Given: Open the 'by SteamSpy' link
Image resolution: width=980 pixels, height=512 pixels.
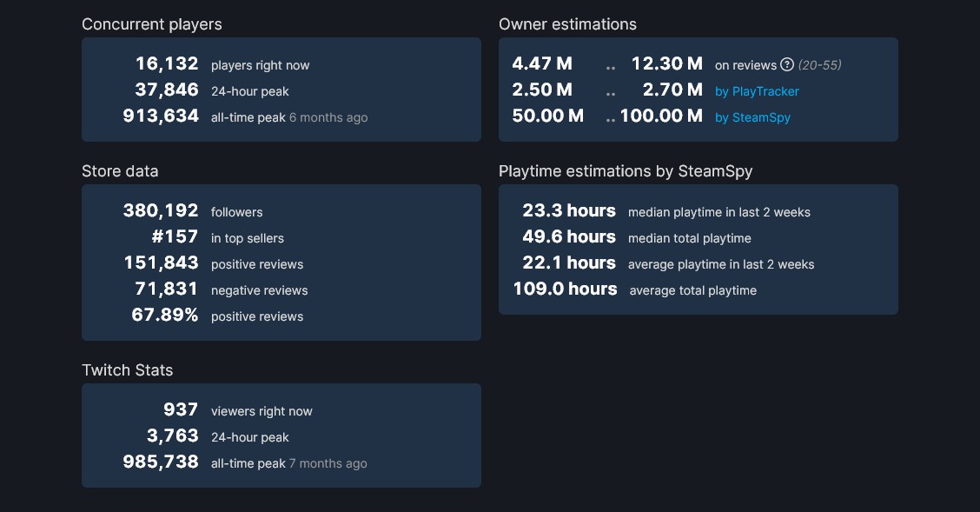Looking at the screenshot, I should [752, 117].
